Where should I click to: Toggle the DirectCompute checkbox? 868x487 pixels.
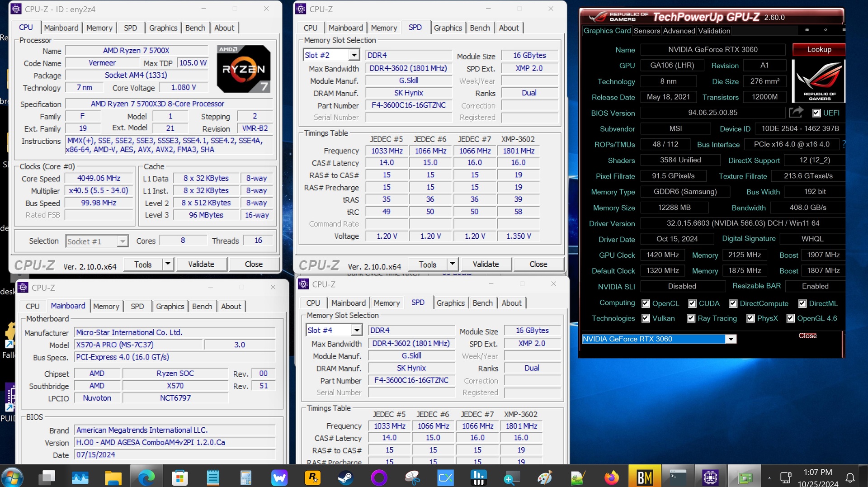click(733, 303)
